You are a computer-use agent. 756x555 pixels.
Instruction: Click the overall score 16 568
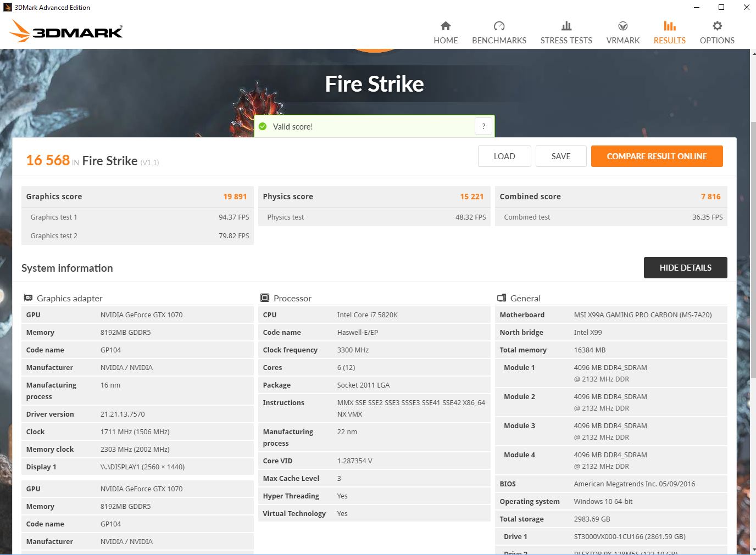(x=48, y=160)
